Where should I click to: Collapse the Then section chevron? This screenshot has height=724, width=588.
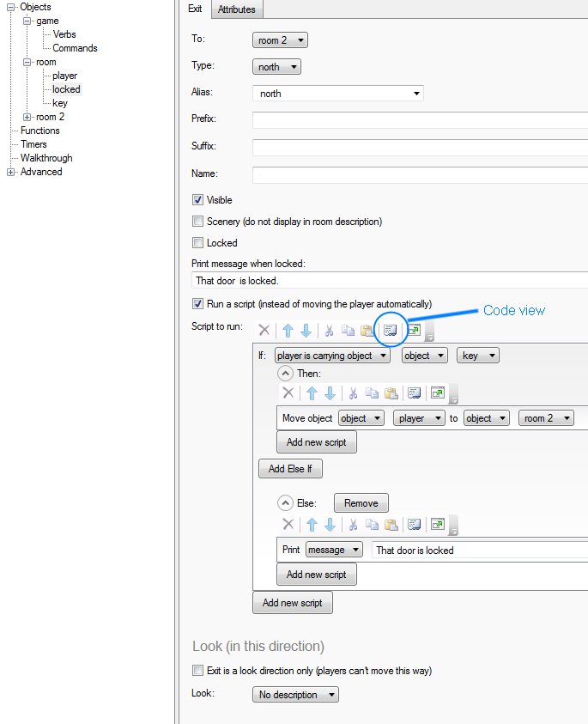click(x=283, y=374)
